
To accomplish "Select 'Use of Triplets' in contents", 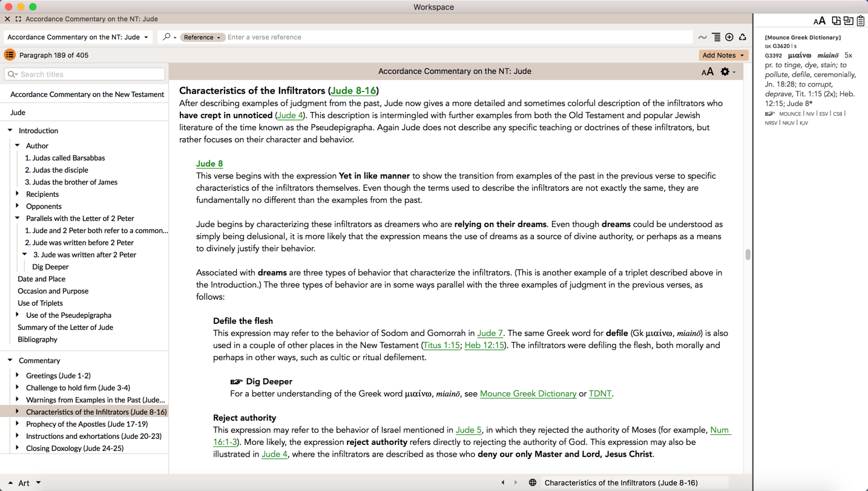I will click(40, 303).
